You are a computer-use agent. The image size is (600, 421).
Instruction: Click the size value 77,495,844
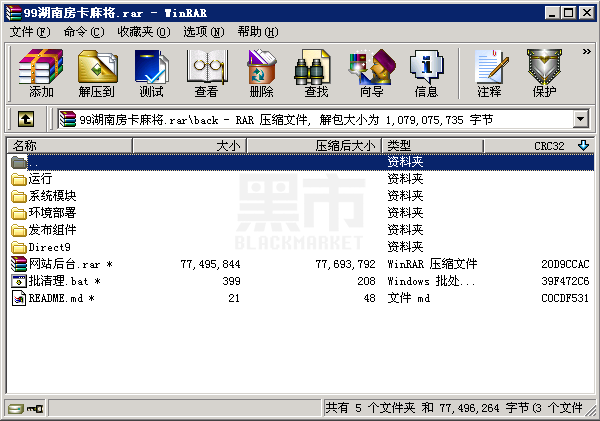coord(210,264)
